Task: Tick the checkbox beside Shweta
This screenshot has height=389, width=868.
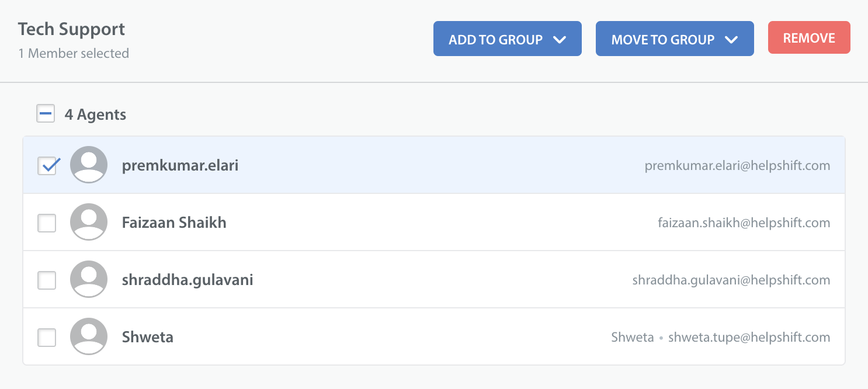Action: 47,337
